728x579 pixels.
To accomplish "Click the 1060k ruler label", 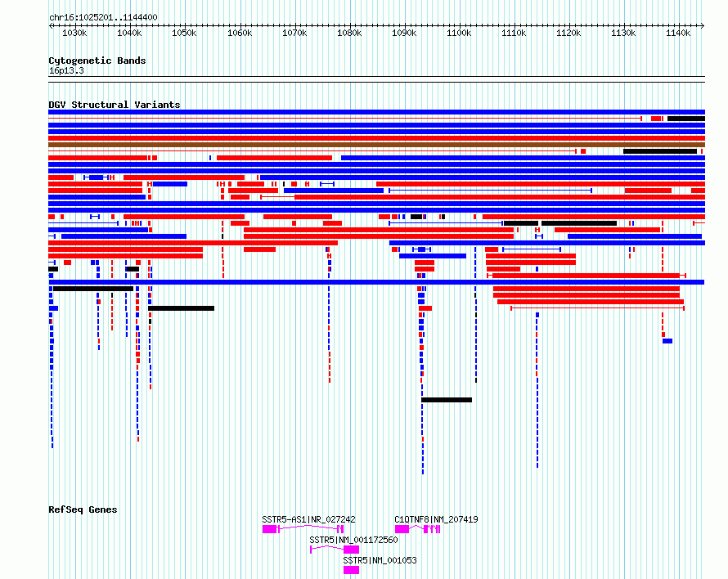I will (x=240, y=33).
